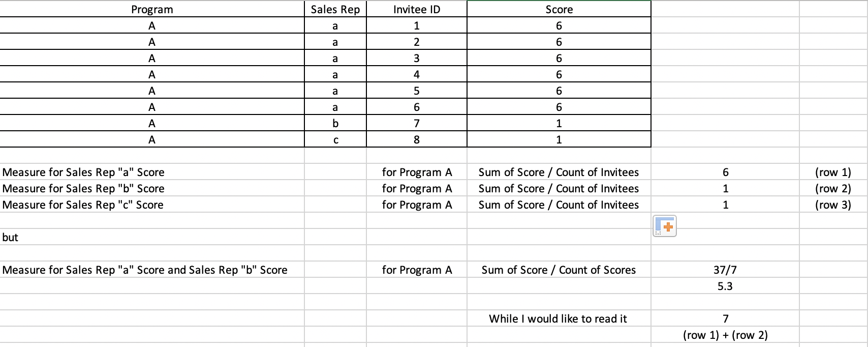This screenshot has height=347, width=868.
Task: Select the Score header cell
Action: tap(559, 9)
